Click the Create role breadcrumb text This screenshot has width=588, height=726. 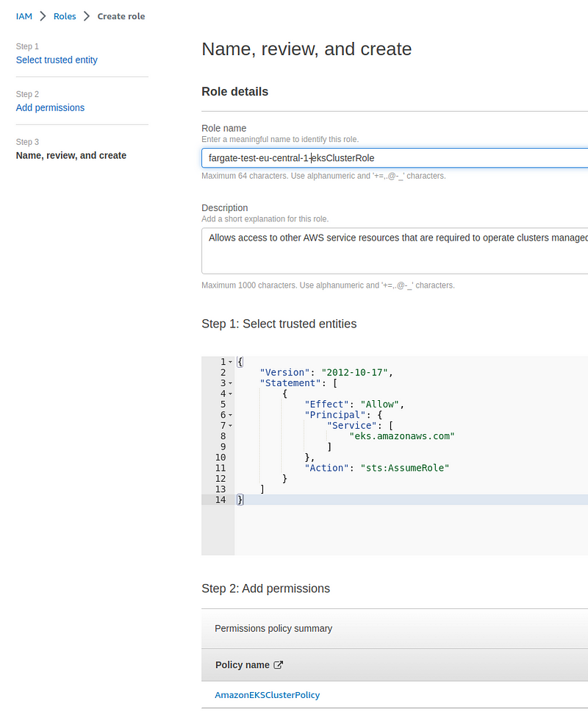(121, 16)
